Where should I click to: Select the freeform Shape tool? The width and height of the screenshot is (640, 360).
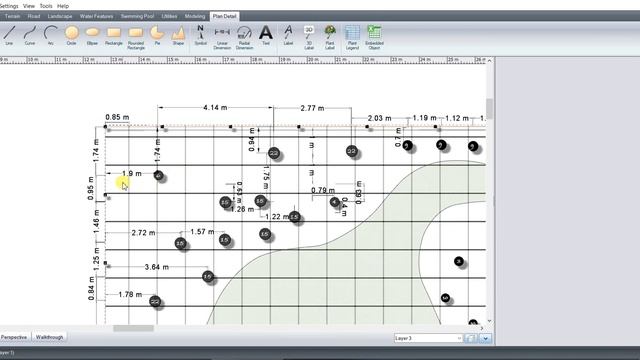178,36
